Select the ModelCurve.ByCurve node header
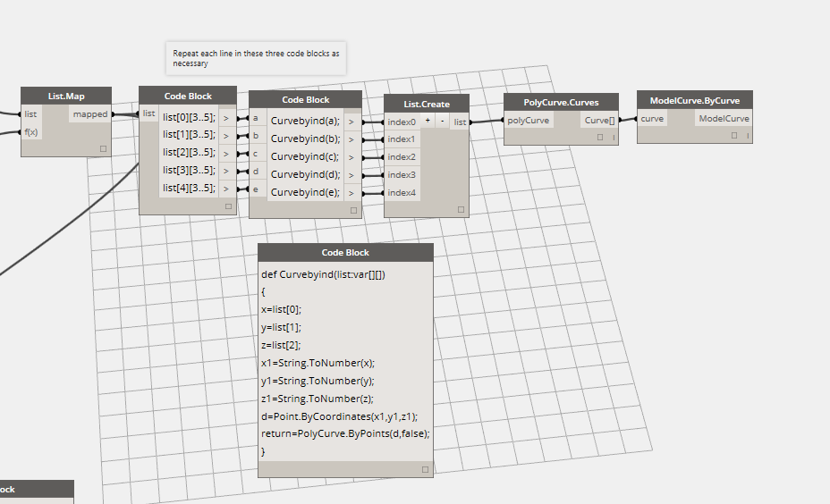The height and width of the screenshot is (504, 830). (x=694, y=100)
